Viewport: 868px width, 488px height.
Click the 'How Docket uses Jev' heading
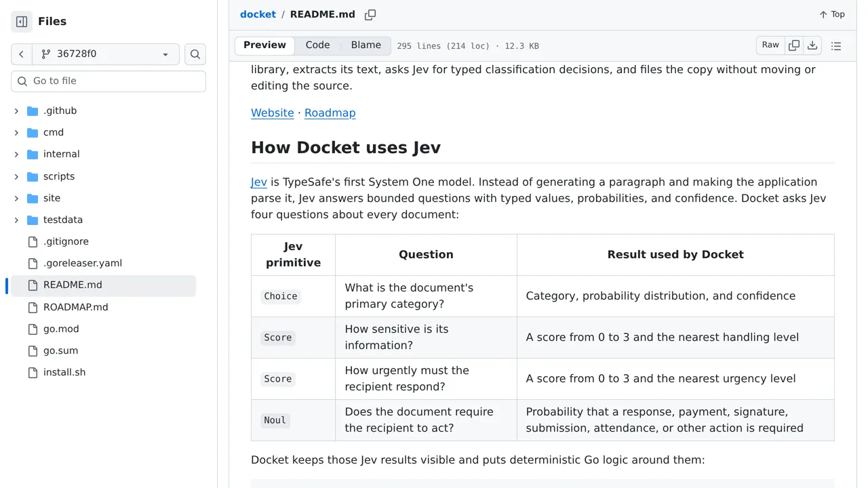click(x=346, y=148)
